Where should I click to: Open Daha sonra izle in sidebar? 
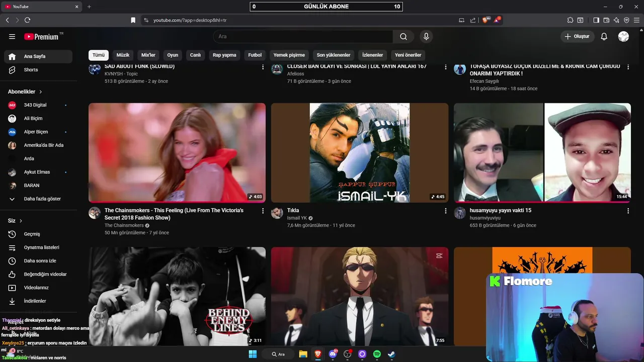point(38,261)
